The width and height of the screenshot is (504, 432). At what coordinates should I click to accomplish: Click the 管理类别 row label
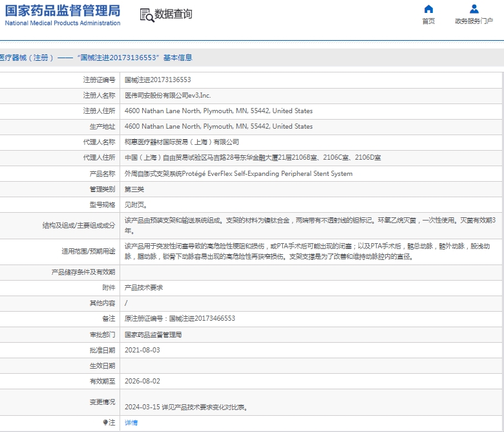pos(102,189)
